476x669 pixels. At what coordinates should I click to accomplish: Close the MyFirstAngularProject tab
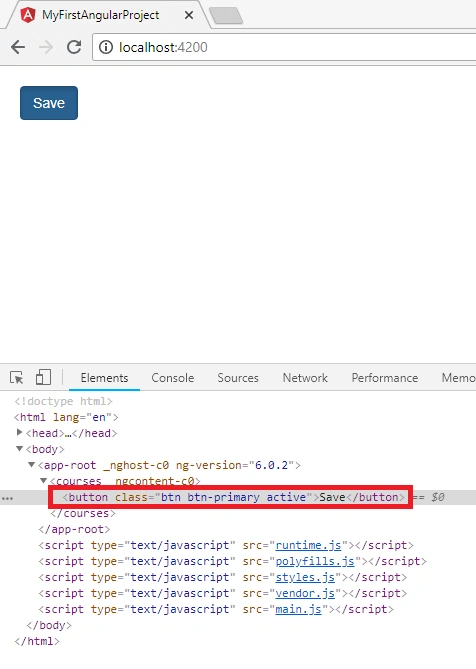click(189, 15)
